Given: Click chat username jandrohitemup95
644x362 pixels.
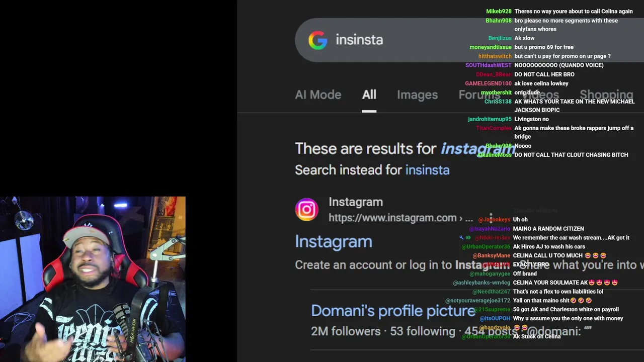Looking at the screenshot, I should coord(490,119).
